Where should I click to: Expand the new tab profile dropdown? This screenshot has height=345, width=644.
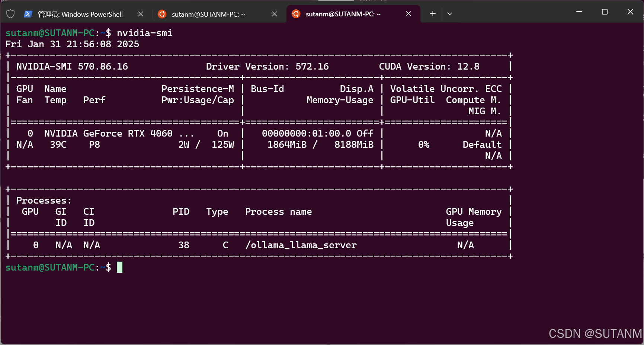click(x=450, y=14)
